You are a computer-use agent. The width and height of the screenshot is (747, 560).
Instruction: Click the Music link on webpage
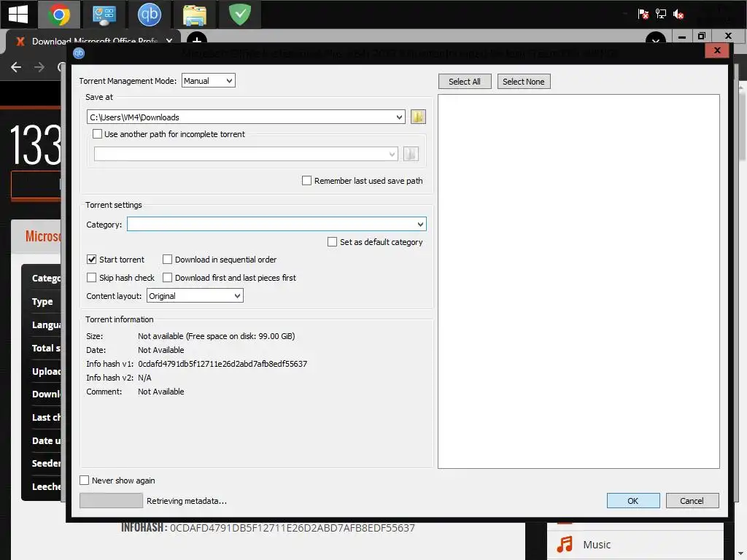tap(597, 544)
